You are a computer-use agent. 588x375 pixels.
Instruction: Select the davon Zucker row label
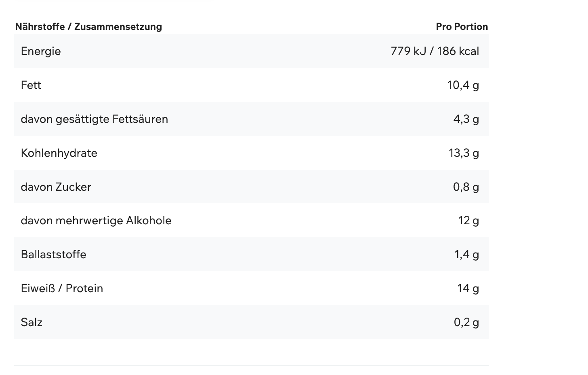tap(56, 187)
